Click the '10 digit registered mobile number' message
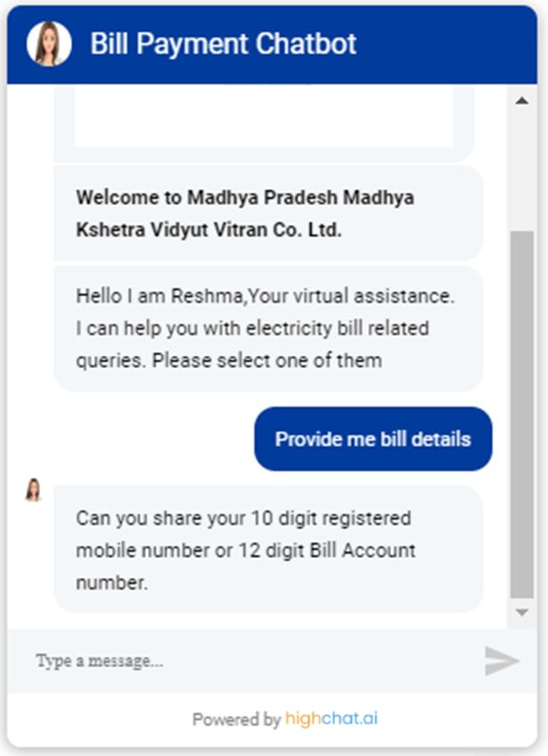 [268, 550]
